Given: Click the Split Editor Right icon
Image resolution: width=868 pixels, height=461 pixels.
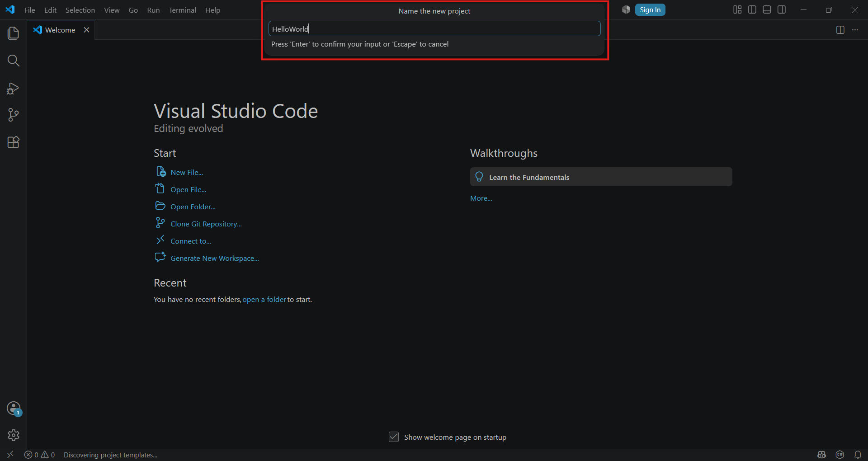Looking at the screenshot, I should click(840, 30).
